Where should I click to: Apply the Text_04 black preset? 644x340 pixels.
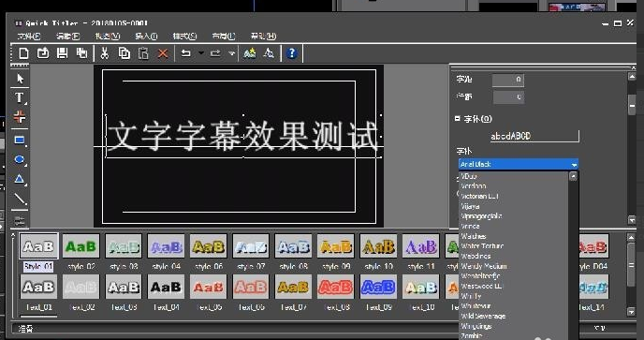[x=166, y=287]
